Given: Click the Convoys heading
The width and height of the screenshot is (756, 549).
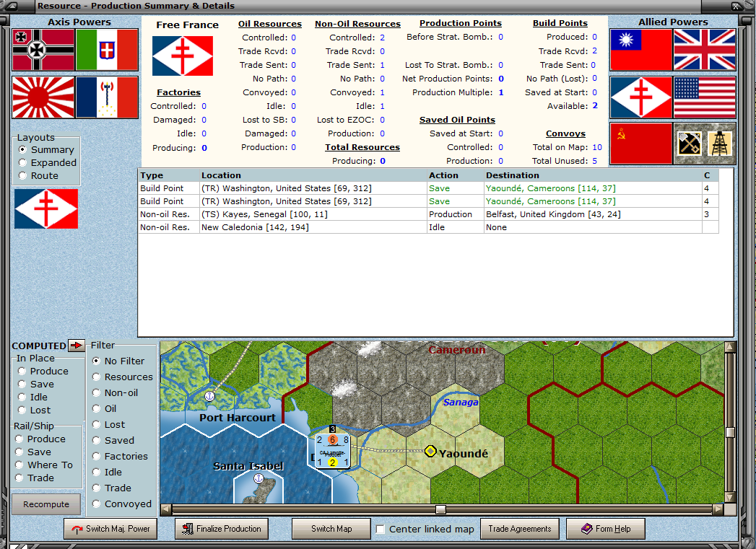Looking at the screenshot, I should [x=565, y=133].
